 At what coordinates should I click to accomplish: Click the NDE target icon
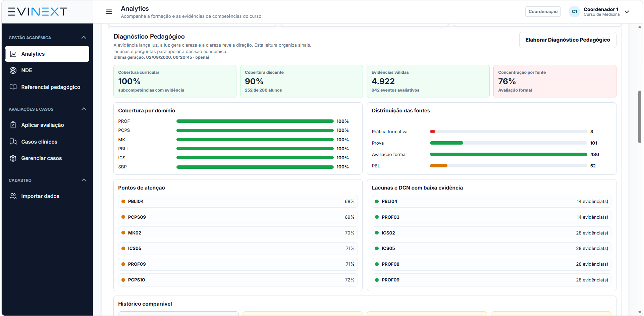(13, 70)
